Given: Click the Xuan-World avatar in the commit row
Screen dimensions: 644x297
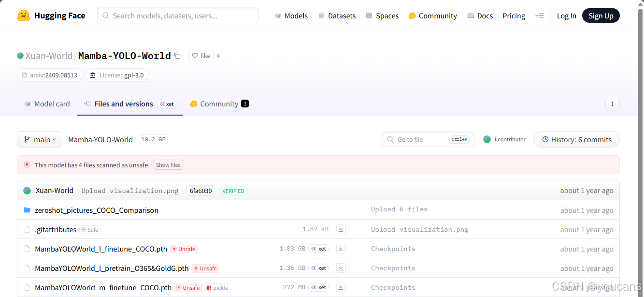Looking at the screenshot, I should coord(27,191).
